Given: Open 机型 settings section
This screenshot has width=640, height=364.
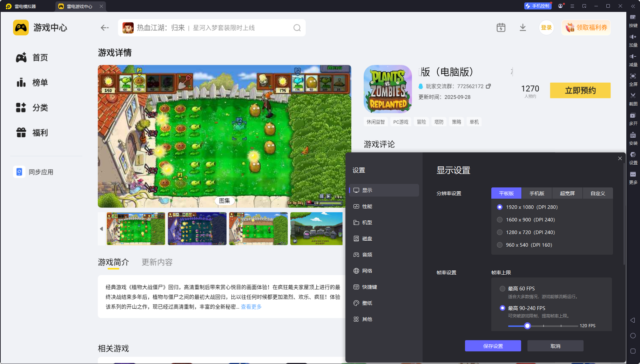Looking at the screenshot, I should pyautogui.click(x=384, y=222).
